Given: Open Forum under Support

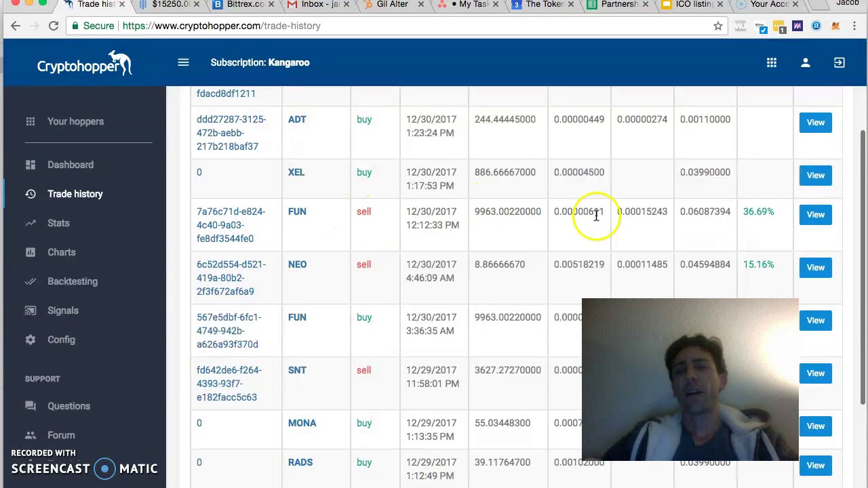Looking at the screenshot, I should [61, 435].
